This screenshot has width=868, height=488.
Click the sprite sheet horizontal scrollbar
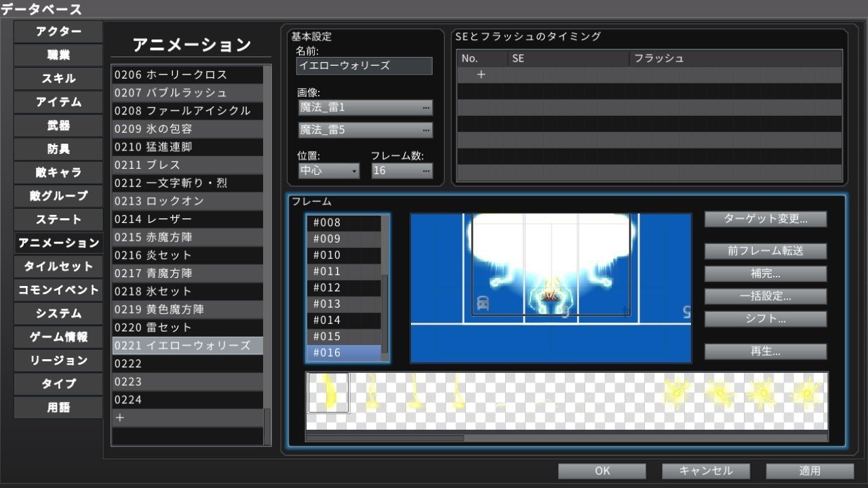tap(384, 438)
